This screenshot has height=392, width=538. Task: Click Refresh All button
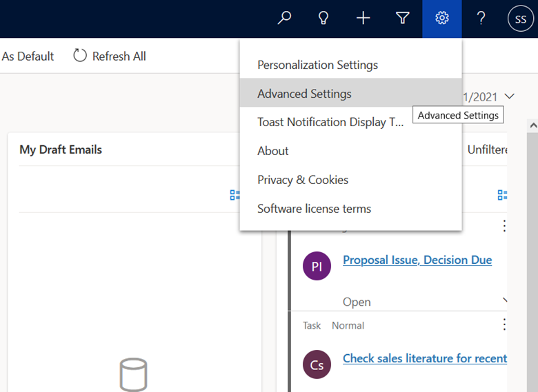point(110,56)
